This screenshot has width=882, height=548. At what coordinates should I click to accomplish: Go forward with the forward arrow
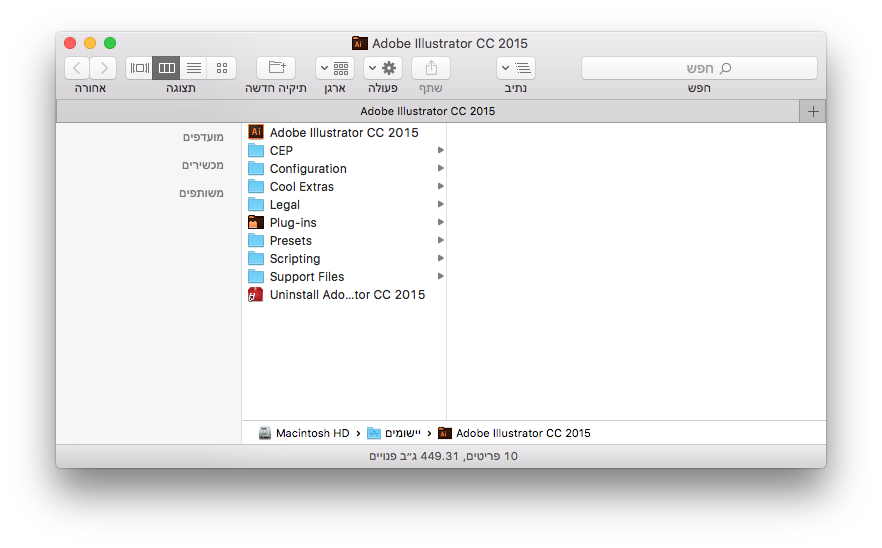[104, 68]
